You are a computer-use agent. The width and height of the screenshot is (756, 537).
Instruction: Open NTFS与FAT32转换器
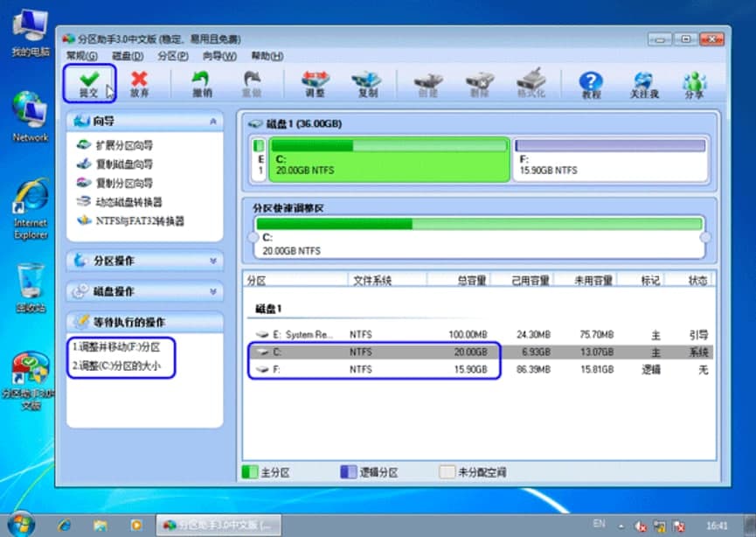(x=130, y=220)
